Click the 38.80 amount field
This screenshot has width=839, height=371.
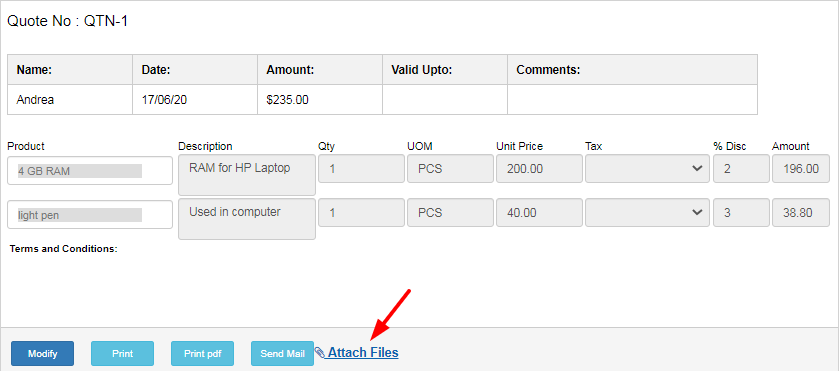[801, 213]
